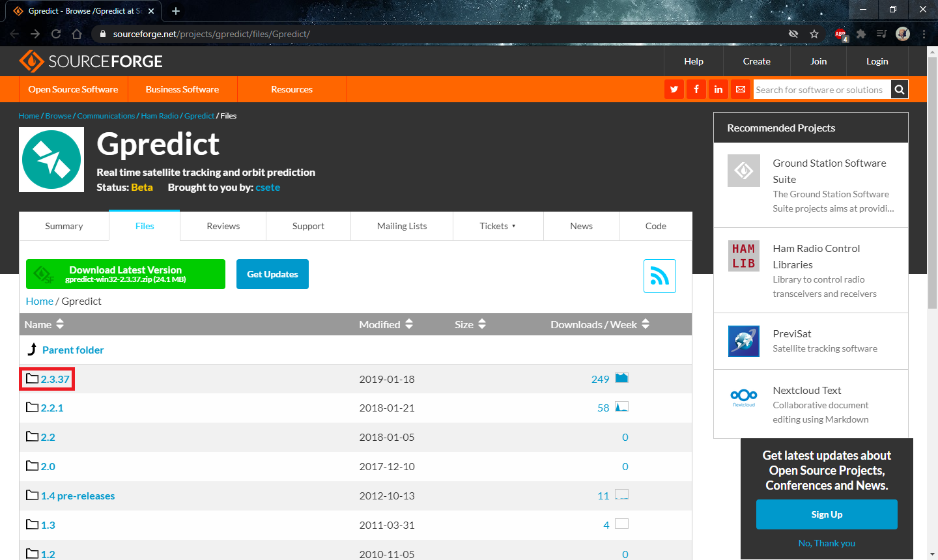Open the LinkedIn share icon
Image resolution: width=938 pixels, height=560 pixels.
[x=718, y=89]
